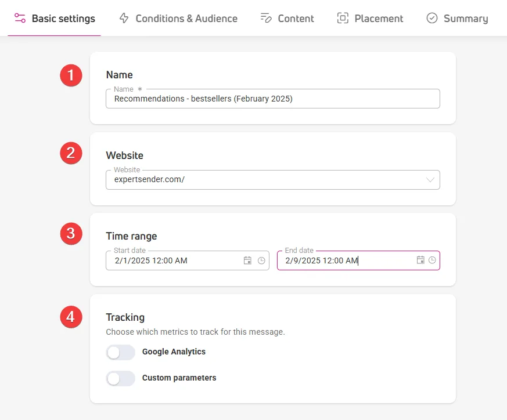This screenshot has height=420, width=507.
Task: Focus the Start date input field
Action: (x=188, y=260)
